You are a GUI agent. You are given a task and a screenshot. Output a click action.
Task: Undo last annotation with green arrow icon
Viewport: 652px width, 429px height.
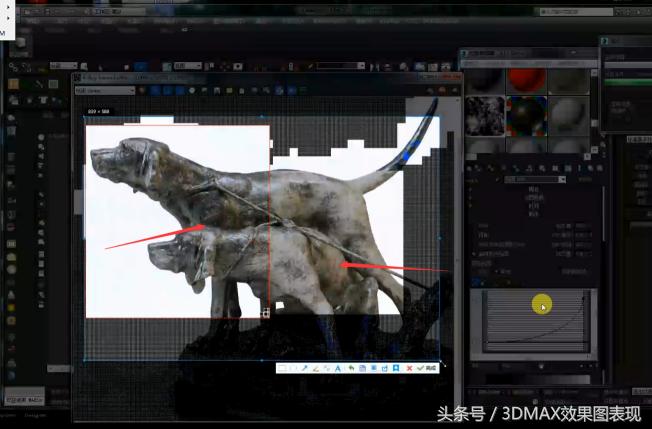(351, 368)
